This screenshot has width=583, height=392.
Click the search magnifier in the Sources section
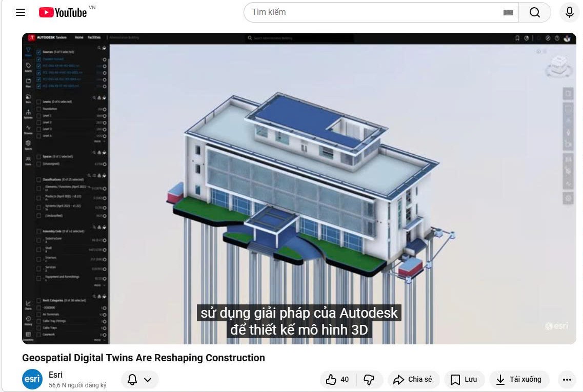pyautogui.click(x=99, y=47)
